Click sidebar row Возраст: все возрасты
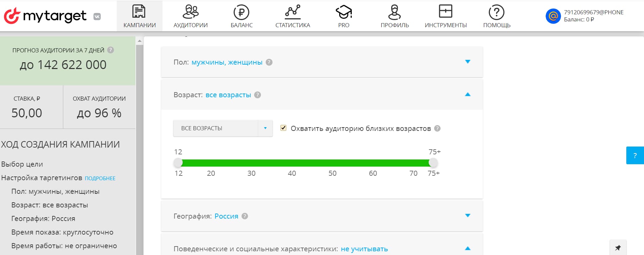644x255 pixels. tap(50, 205)
